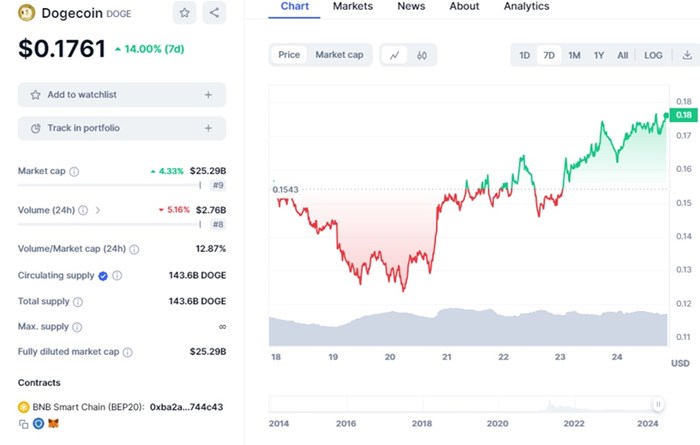Expand the Volume (24h) chevron arrow
Screen dimensions: 700x445
98,210
